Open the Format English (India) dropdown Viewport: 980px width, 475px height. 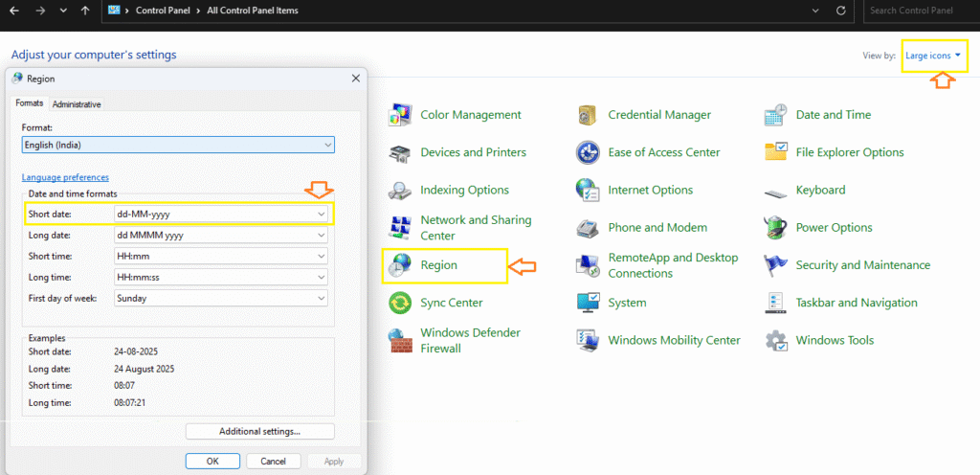pos(178,145)
